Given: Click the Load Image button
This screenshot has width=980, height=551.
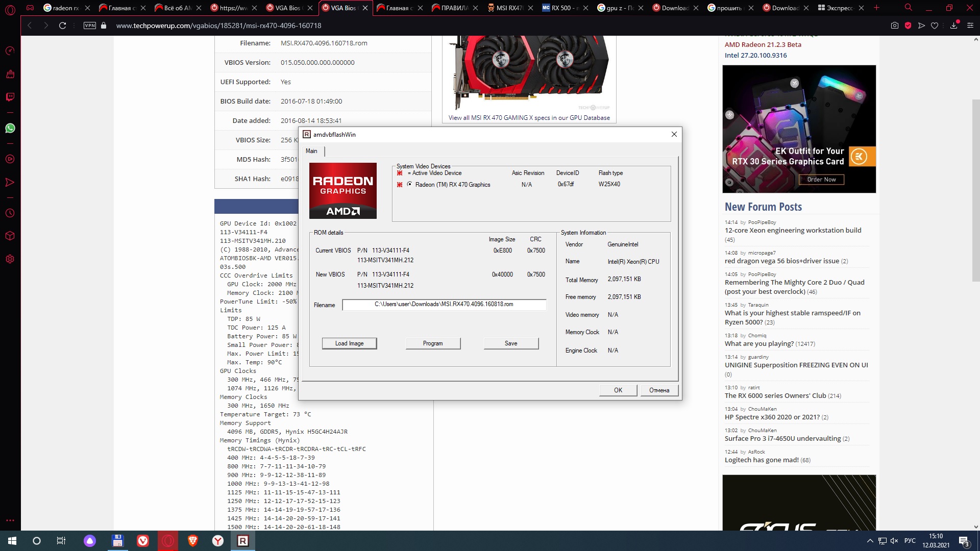Looking at the screenshot, I should click(349, 343).
